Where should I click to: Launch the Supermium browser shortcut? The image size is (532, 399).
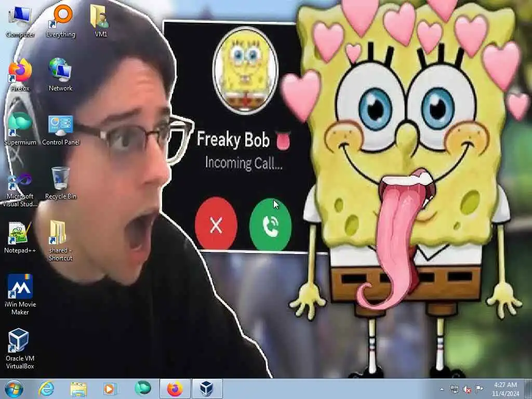pos(20,129)
